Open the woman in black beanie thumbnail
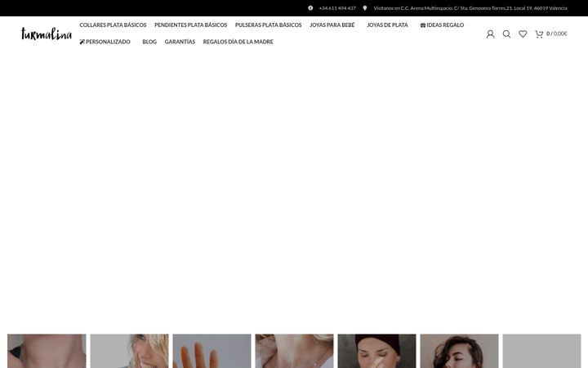This screenshot has height=368, width=588. [376, 351]
